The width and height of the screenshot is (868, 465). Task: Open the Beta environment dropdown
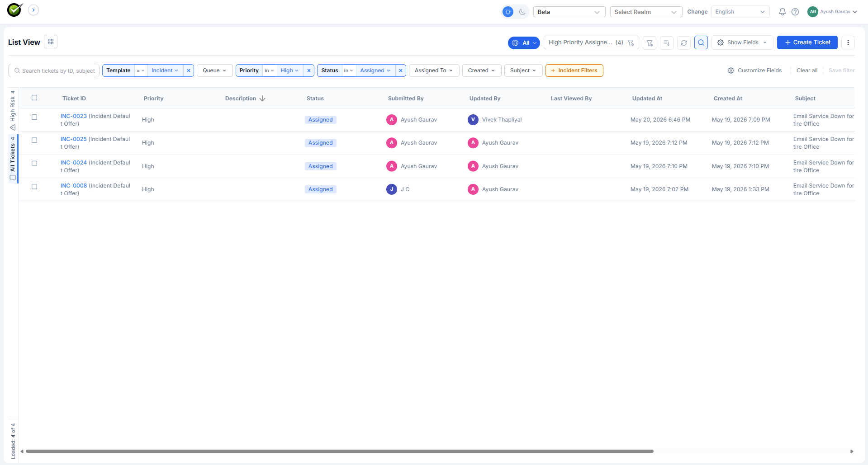coord(569,12)
